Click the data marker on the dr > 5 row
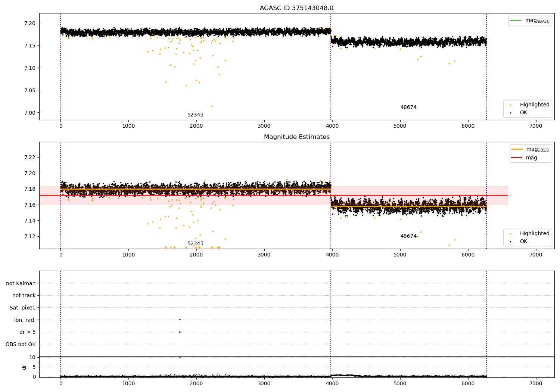Screen dimensions: 560x392 180,332
